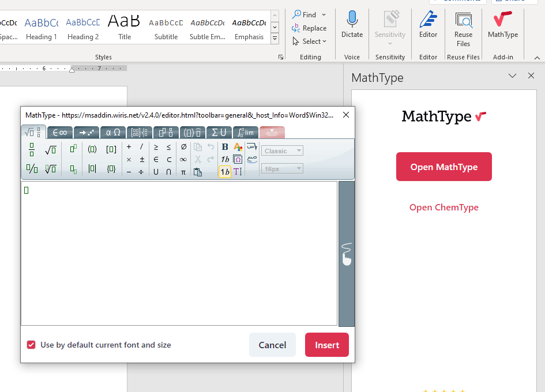Click the paste clipboard icon

(x=198, y=172)
